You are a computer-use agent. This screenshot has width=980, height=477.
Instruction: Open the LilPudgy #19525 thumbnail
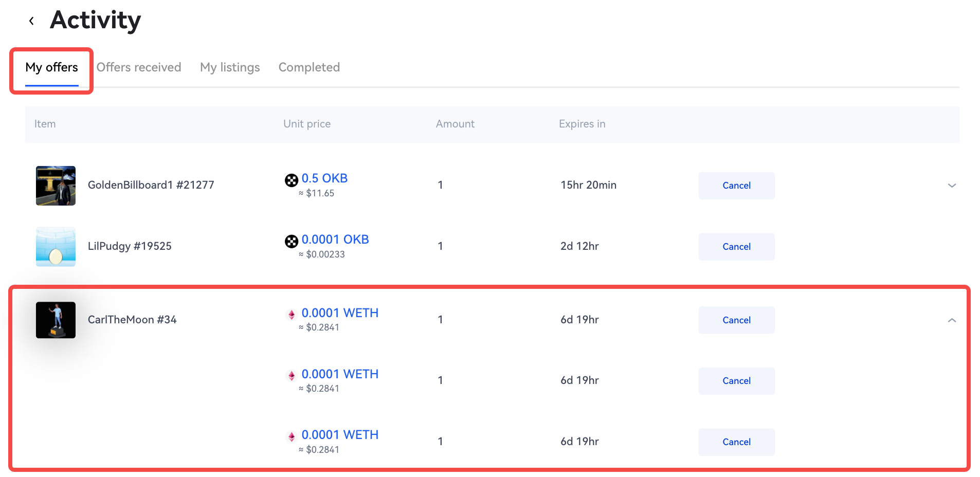(56, 247)
